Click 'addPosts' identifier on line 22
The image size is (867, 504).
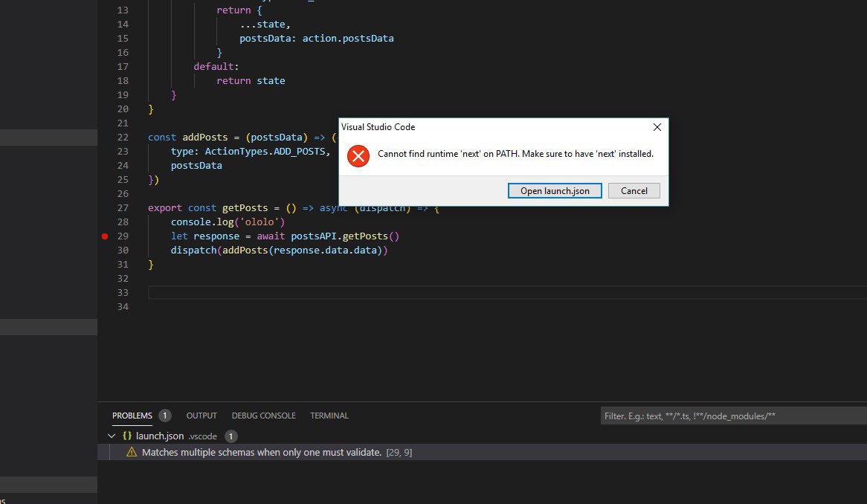click(x=205, y=137)
